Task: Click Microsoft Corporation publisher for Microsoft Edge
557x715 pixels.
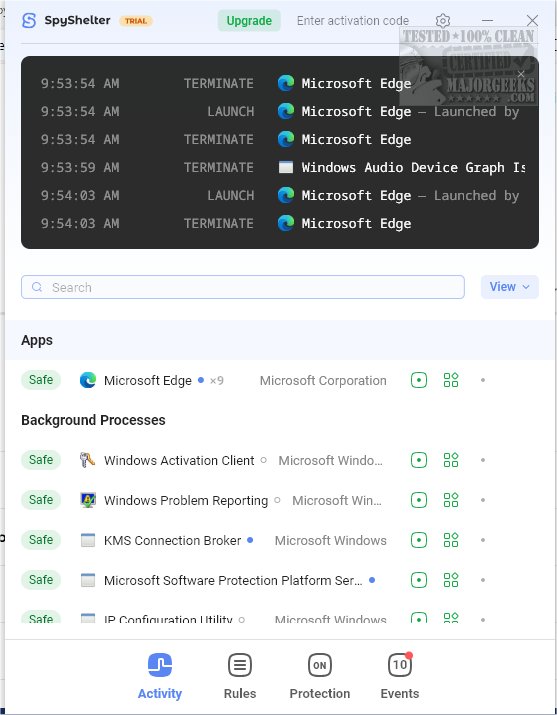Action: click(323, 381)
